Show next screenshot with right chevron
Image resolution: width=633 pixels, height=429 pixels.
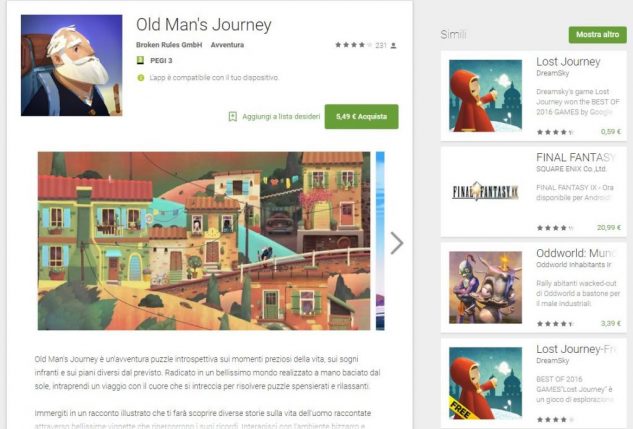point(397,243)
